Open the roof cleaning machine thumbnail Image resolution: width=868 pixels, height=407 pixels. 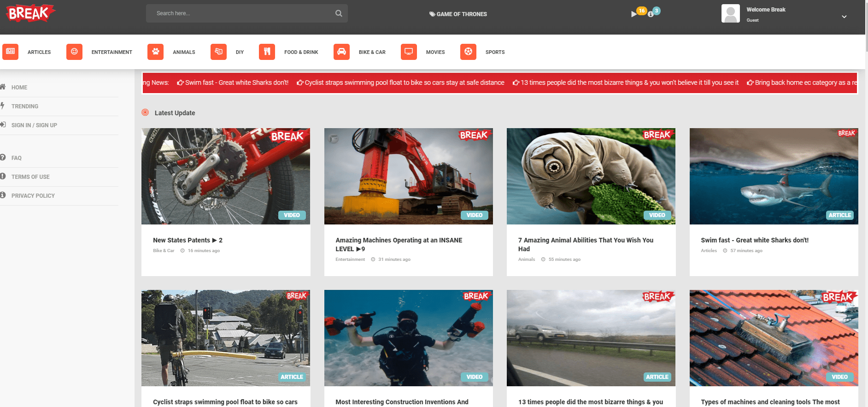pos(774,338)
